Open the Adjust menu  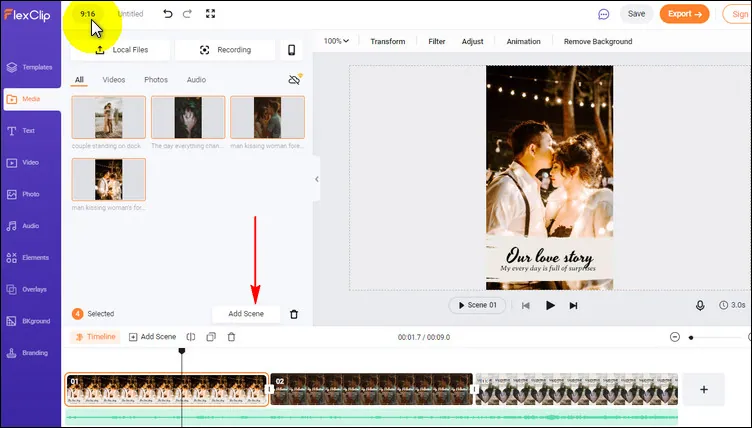[x=472, y=41]
